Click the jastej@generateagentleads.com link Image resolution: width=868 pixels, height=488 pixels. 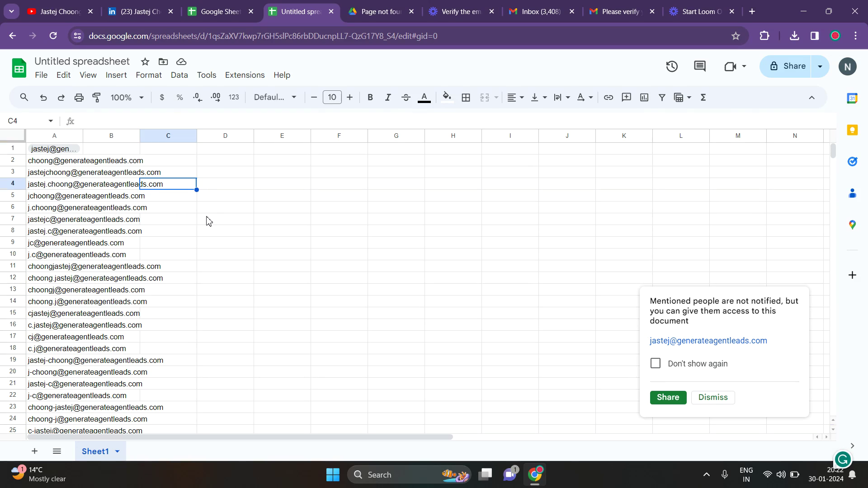tap(708, 340)
